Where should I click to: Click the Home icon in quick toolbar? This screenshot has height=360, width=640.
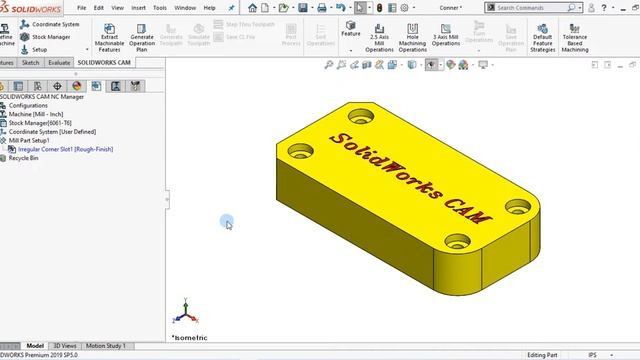pos(252,8)
